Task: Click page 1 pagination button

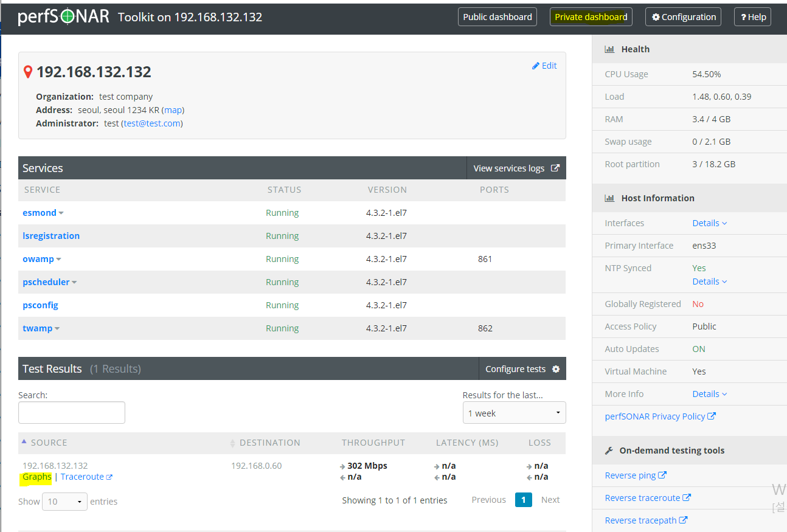Action: click(x=524, y=500)
